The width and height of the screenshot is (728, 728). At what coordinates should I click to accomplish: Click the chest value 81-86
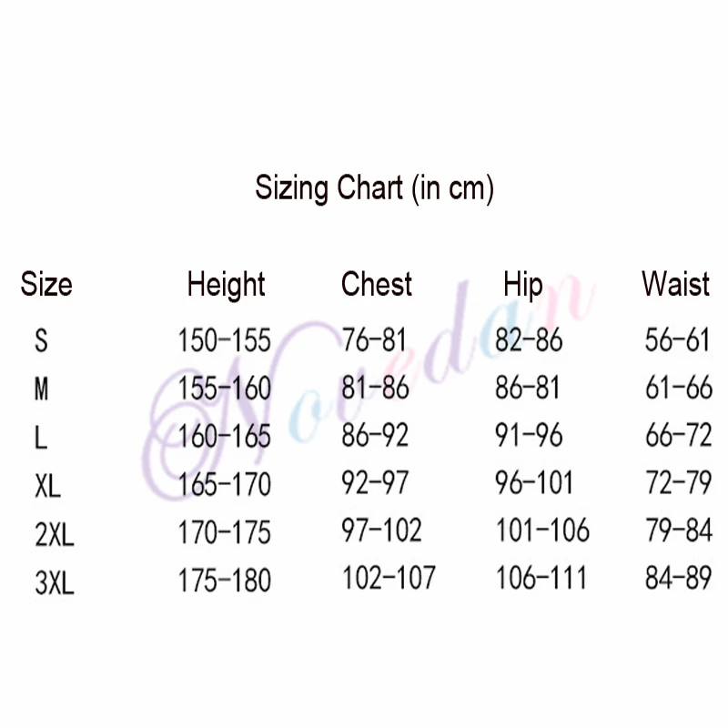(376, 389)
